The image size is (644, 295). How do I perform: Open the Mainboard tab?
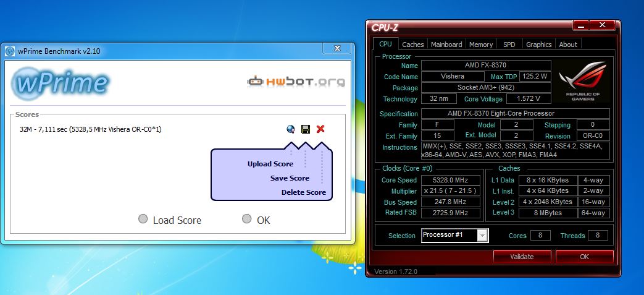[446, 45]
